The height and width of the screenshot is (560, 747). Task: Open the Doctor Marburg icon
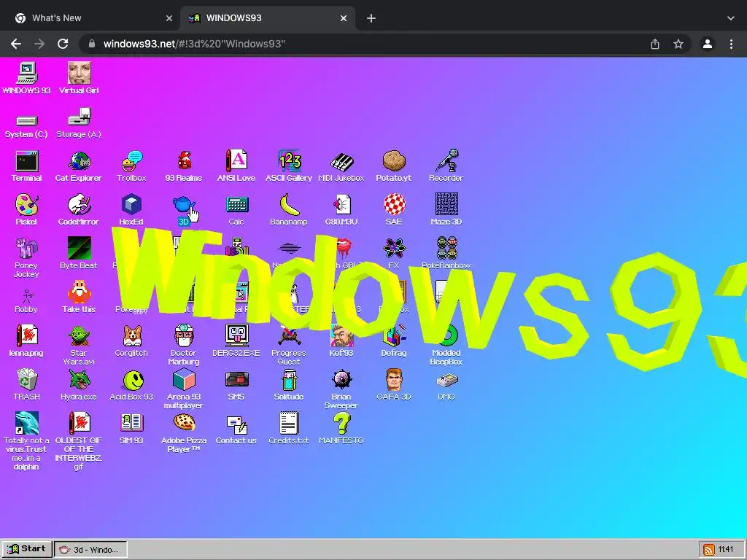[184, 335]
